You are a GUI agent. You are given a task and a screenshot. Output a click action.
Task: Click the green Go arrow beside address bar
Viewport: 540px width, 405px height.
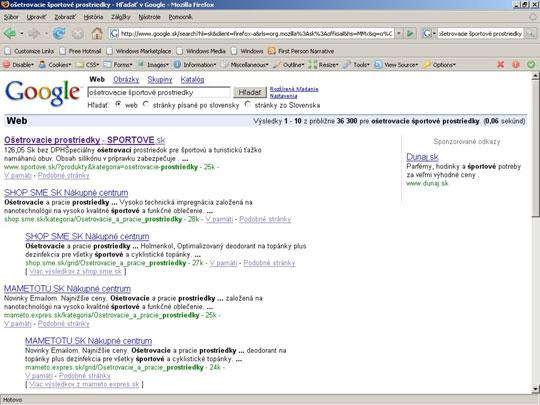(x=410, y=33)
